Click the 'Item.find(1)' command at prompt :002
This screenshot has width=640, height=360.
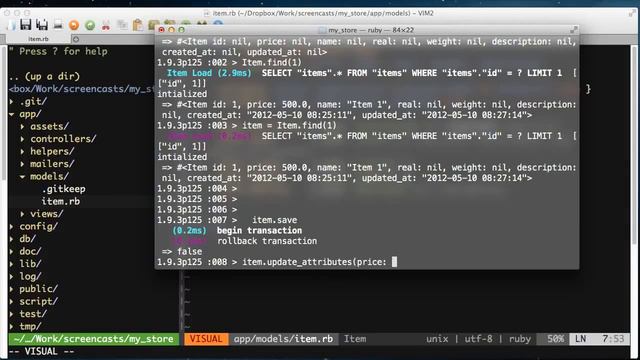pos(271,62)
